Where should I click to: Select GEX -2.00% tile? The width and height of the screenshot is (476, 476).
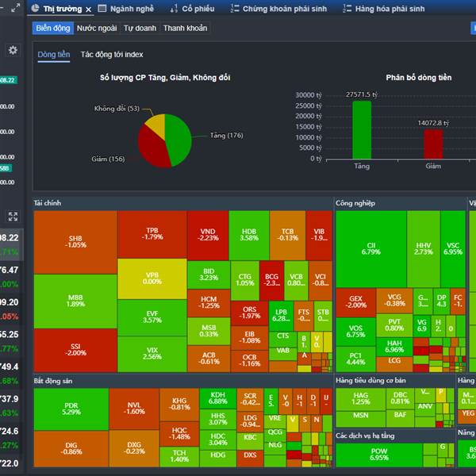tap(355, 302)
